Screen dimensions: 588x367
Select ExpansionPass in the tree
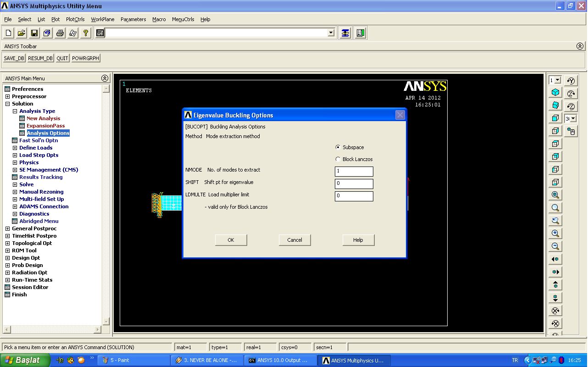[46, 126]
